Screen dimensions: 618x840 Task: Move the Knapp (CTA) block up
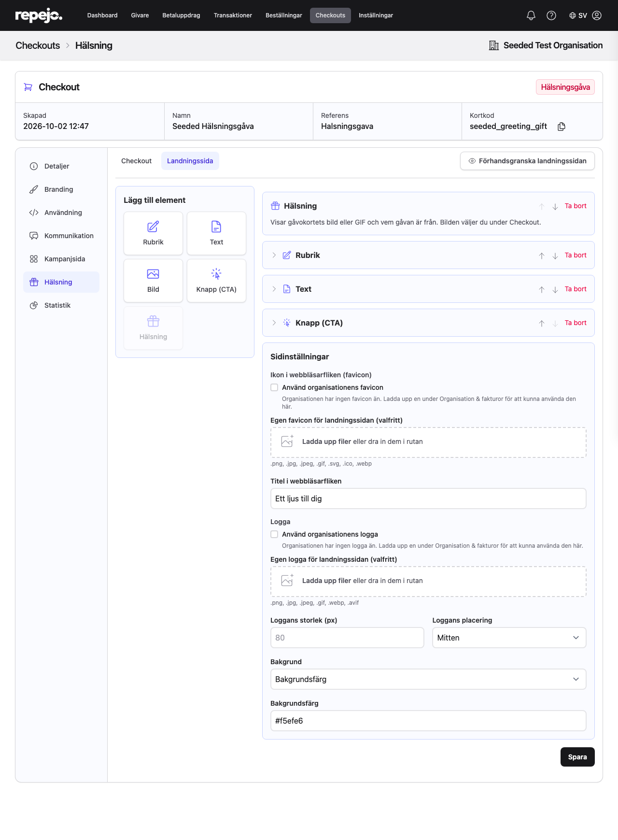[542, 323]
